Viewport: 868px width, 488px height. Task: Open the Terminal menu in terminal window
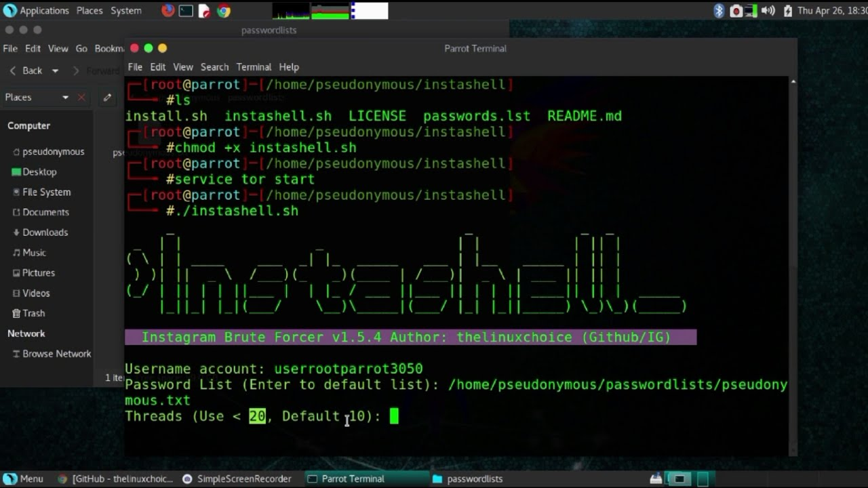pyautogui.click(x=254, y=67)
